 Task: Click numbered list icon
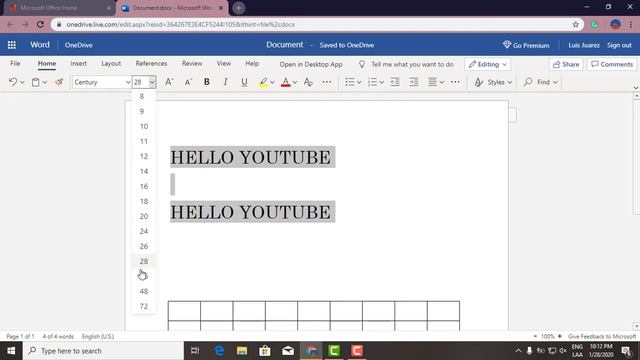[x=372, y=82]
